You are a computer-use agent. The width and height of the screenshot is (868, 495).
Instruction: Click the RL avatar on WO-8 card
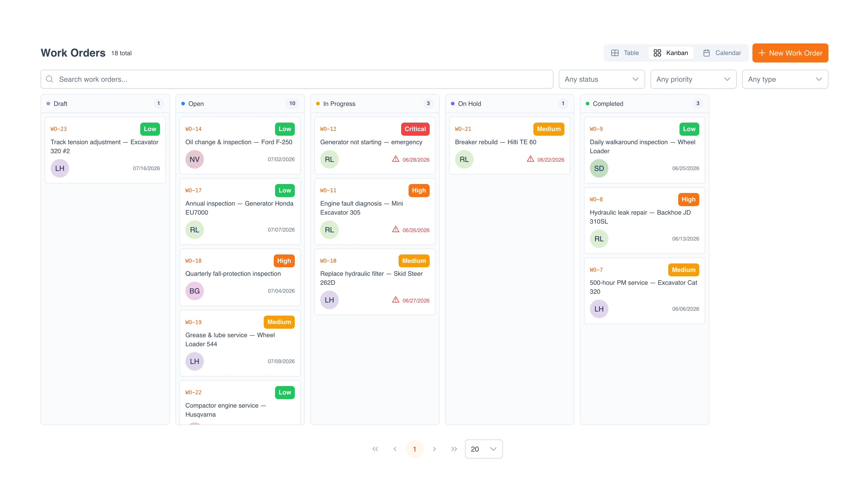click(x=599, y=239)
